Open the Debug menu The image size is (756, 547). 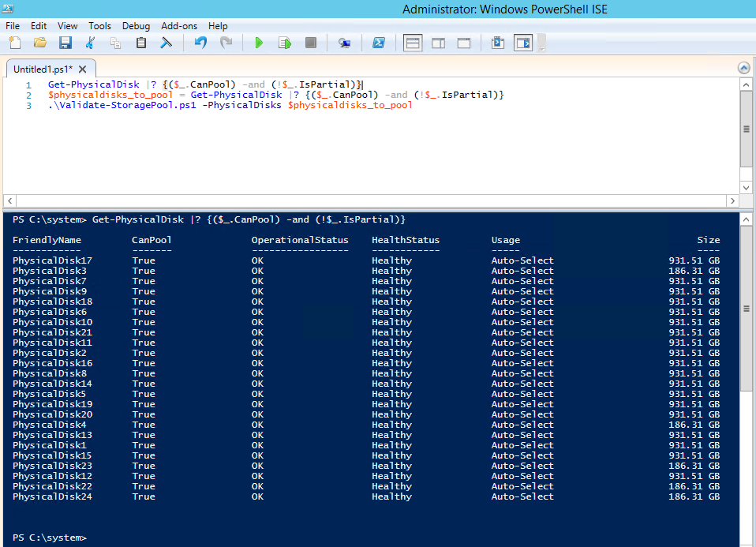tap(136, 26)
